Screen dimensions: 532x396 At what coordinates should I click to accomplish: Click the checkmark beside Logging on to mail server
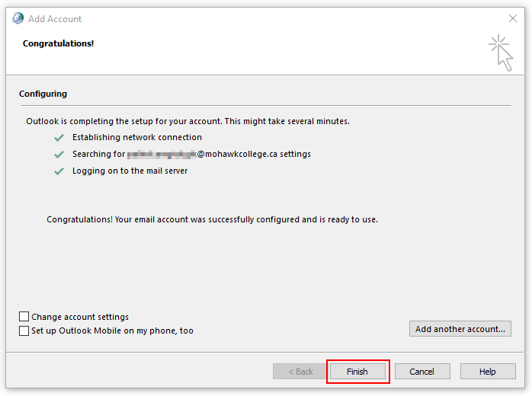click(59, 171)
